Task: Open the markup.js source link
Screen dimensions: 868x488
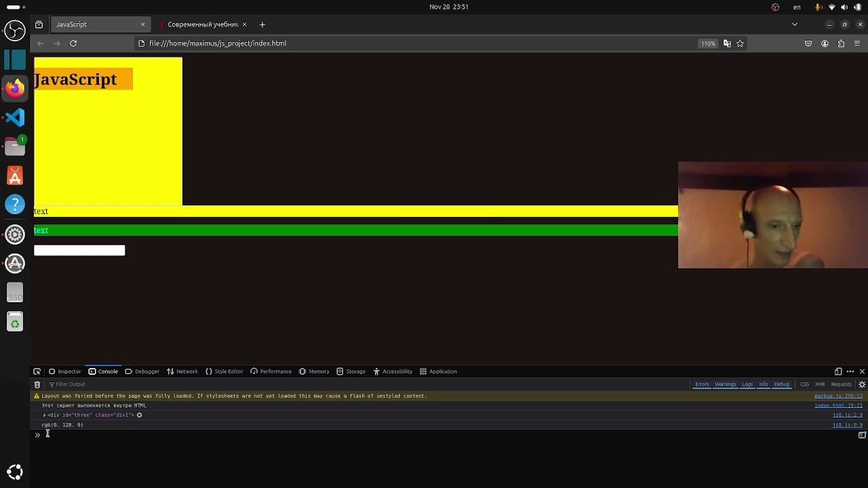Action: (838, 396)
